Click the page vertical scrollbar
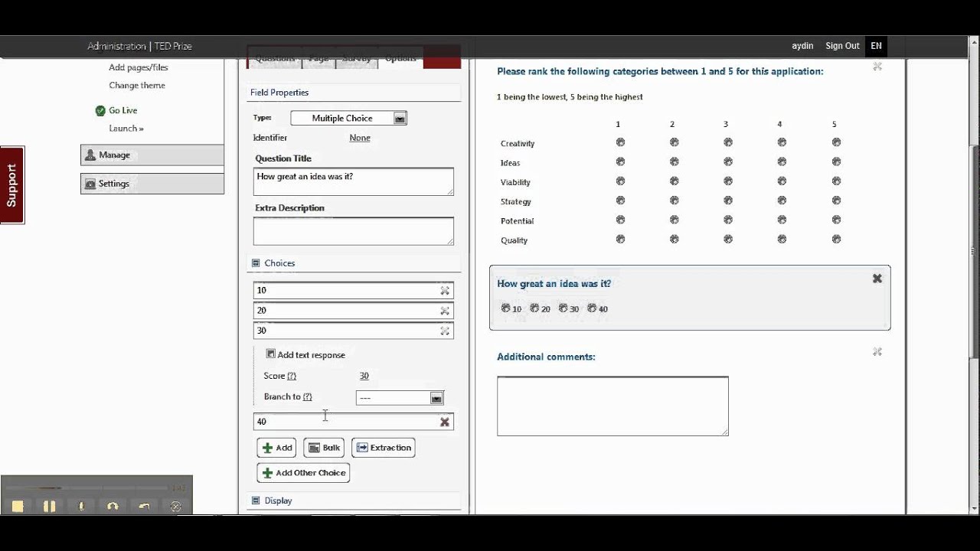 [x=975, y=253]
